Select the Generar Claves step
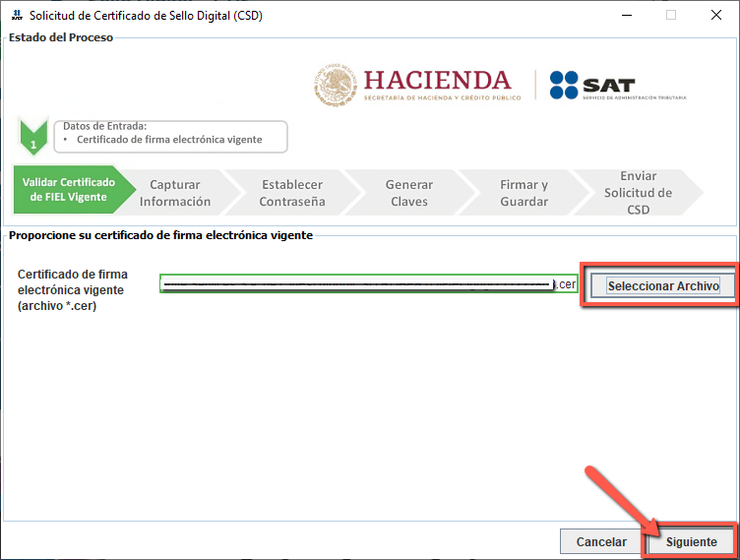The height and width of the screenshot is (560, 740). point(408,193)
